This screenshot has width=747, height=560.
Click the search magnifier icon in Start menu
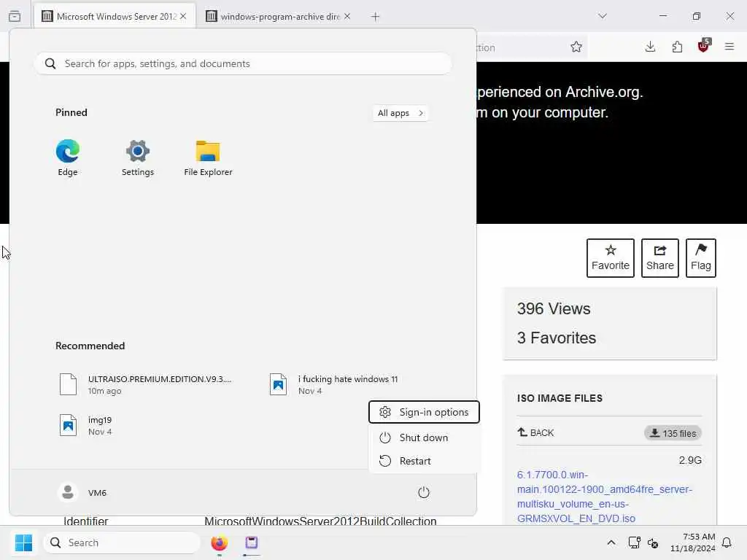[50, 63]
